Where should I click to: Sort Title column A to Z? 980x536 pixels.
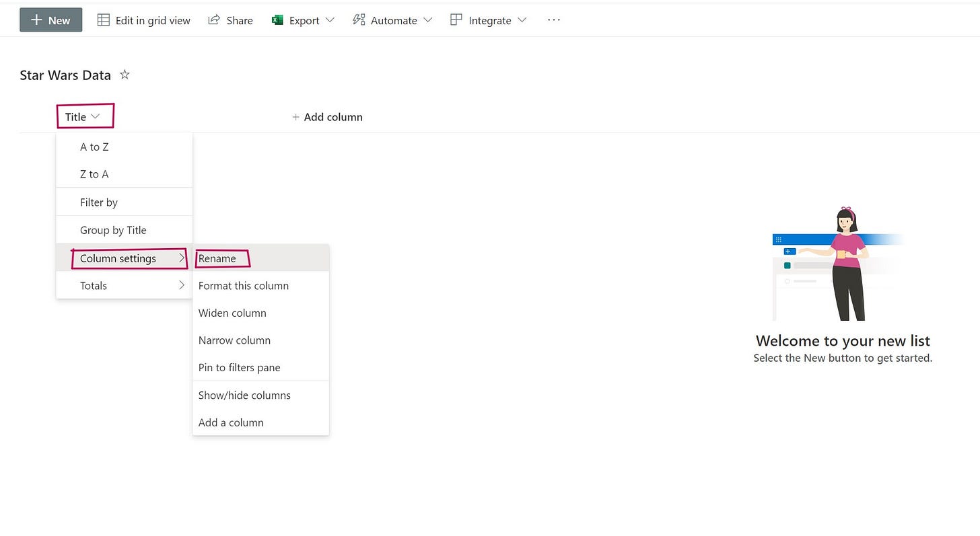tap(125, 147)
